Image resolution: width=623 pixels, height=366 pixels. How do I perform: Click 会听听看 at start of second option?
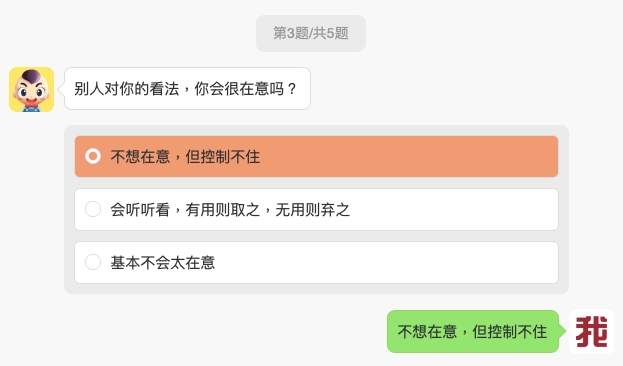tap(140, 209)
